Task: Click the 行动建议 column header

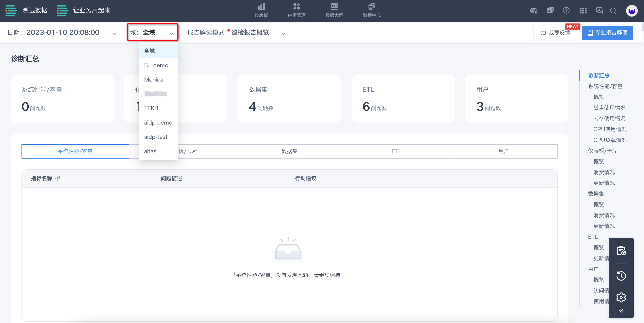Action: tap(305, 178)
